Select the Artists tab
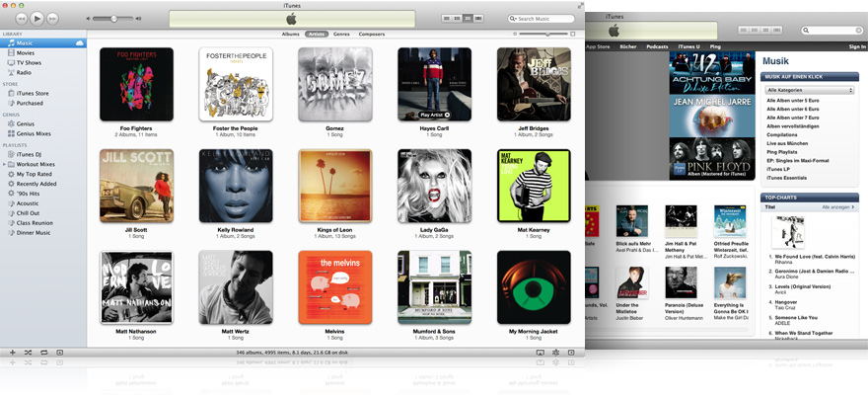Image resolution: width=868 pixels, height=398 pixels. (317, 34)
